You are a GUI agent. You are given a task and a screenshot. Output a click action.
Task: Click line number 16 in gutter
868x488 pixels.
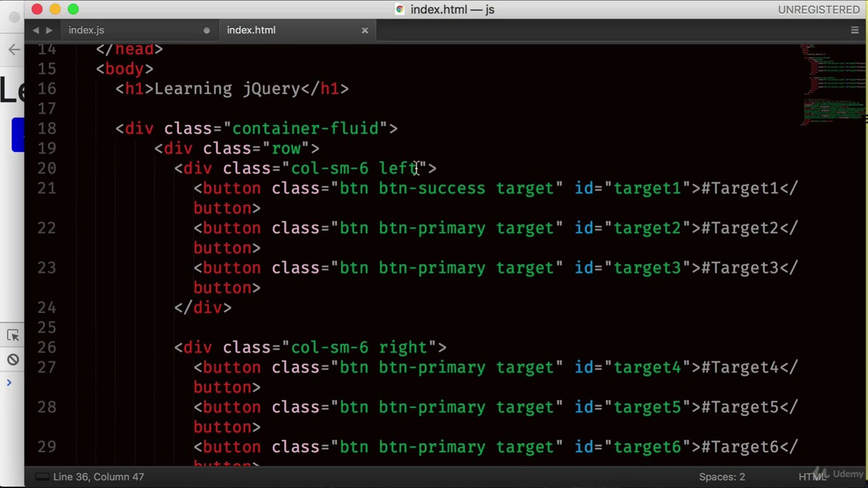(x=47, y=89)
